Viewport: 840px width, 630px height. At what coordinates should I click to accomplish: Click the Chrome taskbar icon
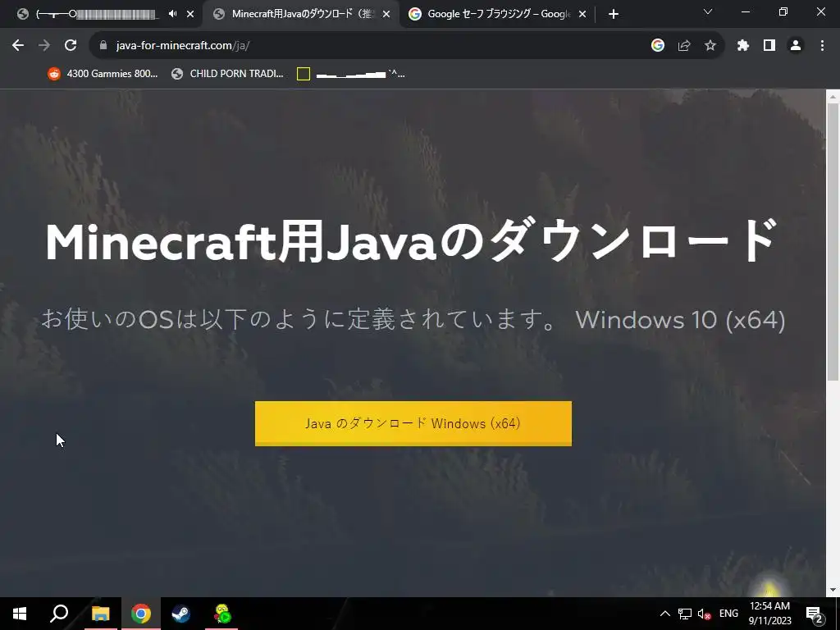pyautogui.click(x=141, y=614)
